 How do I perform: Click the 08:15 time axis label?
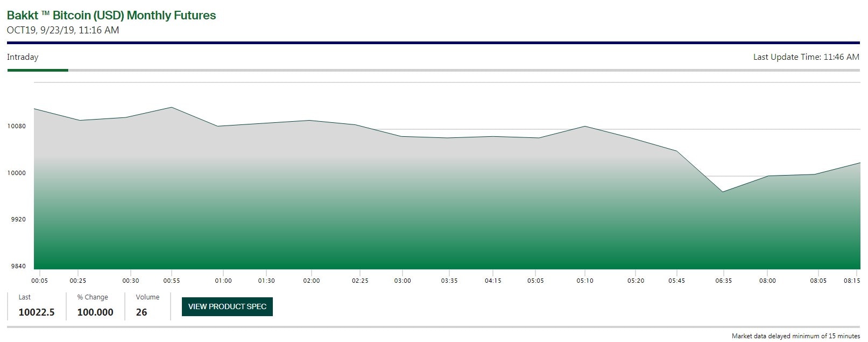(852, 281)
